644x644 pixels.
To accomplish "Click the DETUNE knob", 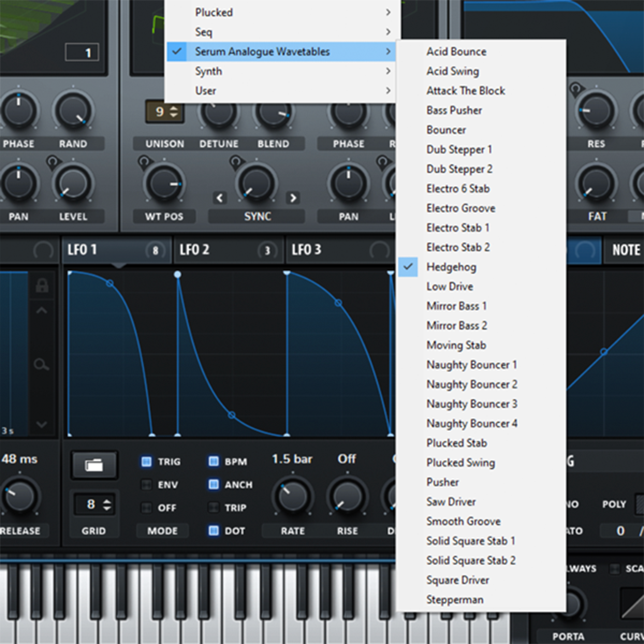I will (x=219, y=113).
